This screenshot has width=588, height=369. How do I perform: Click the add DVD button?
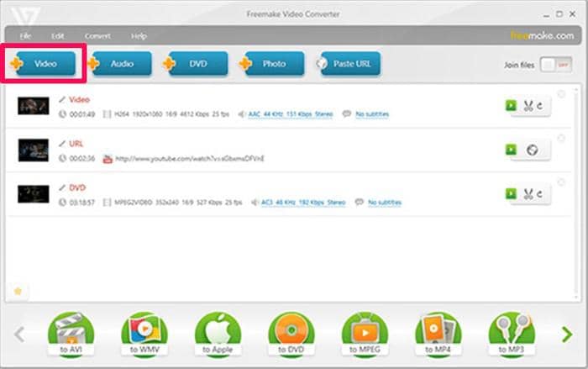pyautogui.click(x=196, y=63)
